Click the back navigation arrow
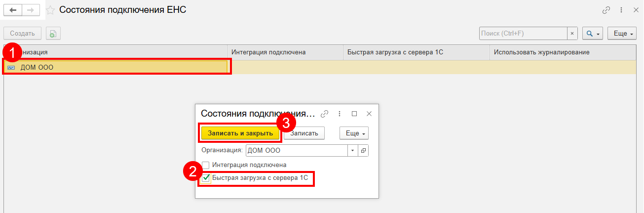 (x=13, y=10)
